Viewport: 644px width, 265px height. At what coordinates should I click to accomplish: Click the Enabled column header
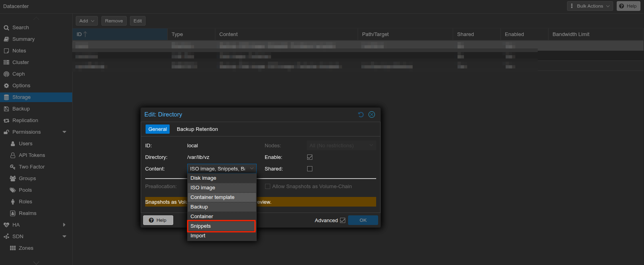click(524, 34)
